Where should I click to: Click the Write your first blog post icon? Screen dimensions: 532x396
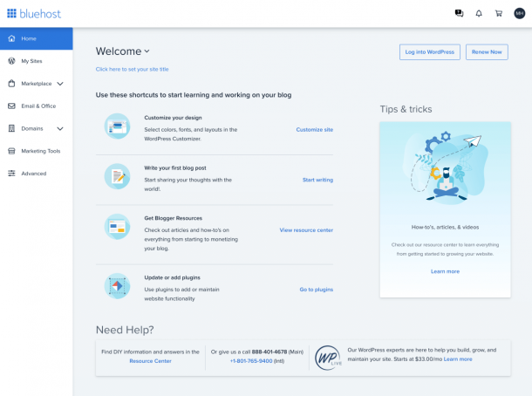[x=117, y=176]
